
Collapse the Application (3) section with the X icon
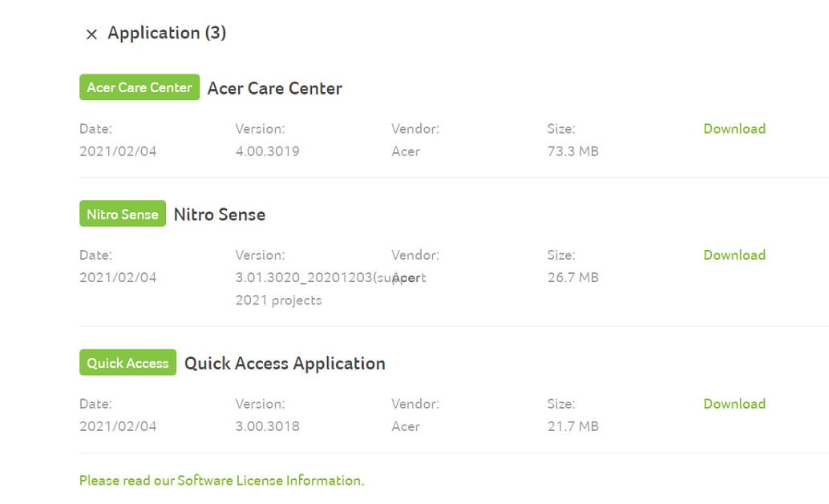click(91, 34)
